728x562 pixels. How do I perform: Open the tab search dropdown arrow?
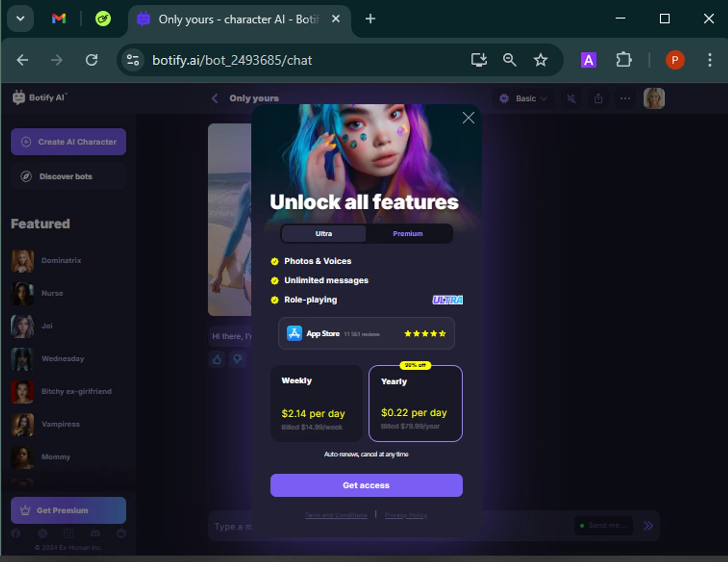20,19
